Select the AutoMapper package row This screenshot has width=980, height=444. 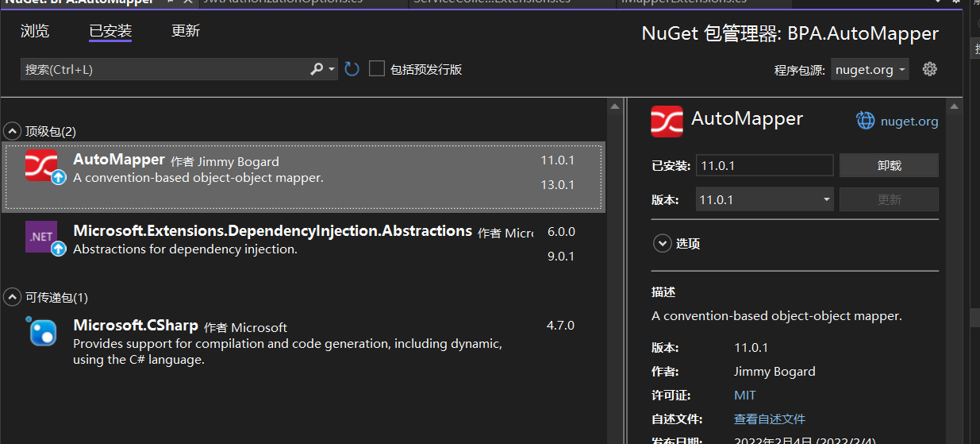click(x=303, y=177)
